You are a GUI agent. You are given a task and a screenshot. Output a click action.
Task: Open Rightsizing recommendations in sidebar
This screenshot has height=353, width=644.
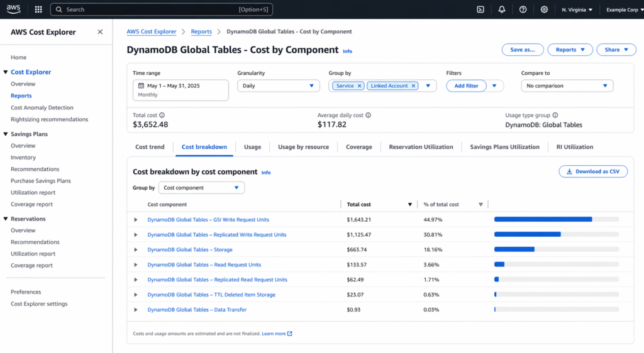pyautogui.click(x=49, y=119)
